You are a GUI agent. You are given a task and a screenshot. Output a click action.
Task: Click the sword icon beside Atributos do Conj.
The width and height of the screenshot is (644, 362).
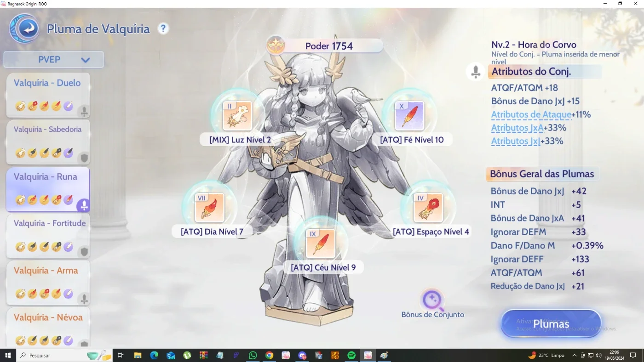coord(476,72)
